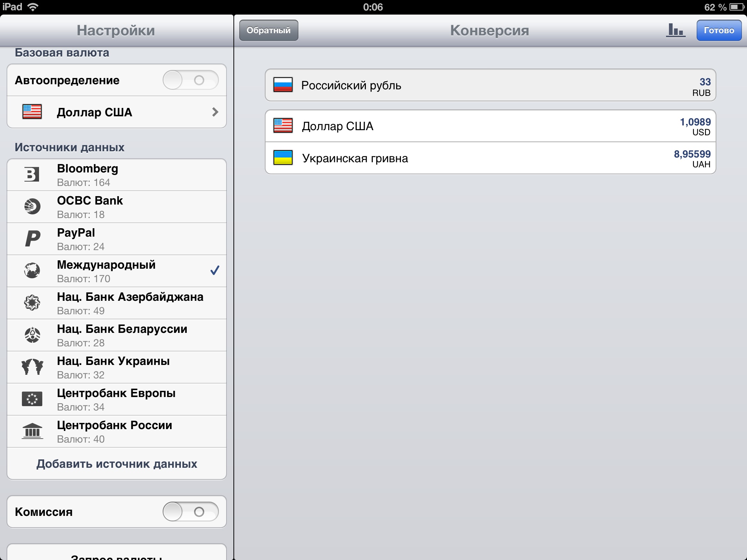Tap the Центробанк России building icon

pos(32,431)
